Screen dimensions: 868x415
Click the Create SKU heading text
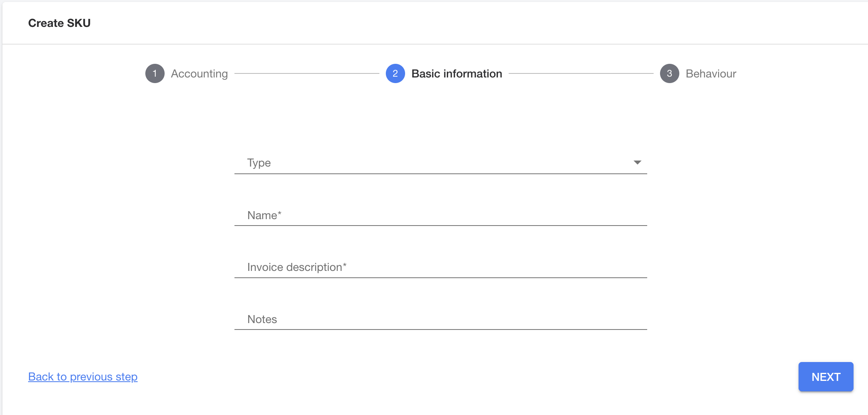tap(59, 23)
